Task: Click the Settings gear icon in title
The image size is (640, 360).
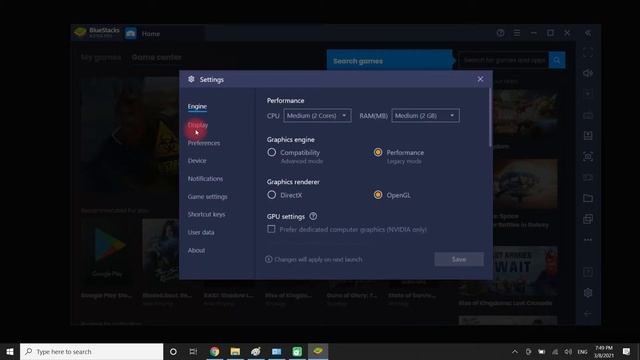Action: coord(191,79)
